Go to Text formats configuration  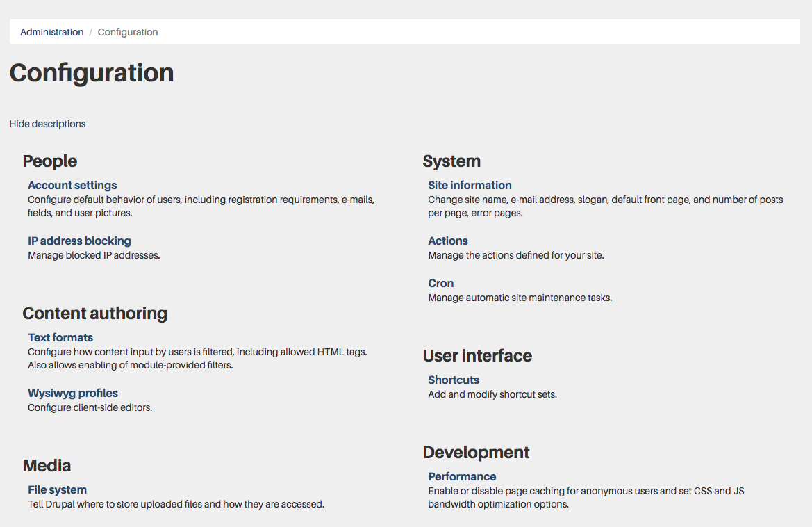click(x=60, y=338)
